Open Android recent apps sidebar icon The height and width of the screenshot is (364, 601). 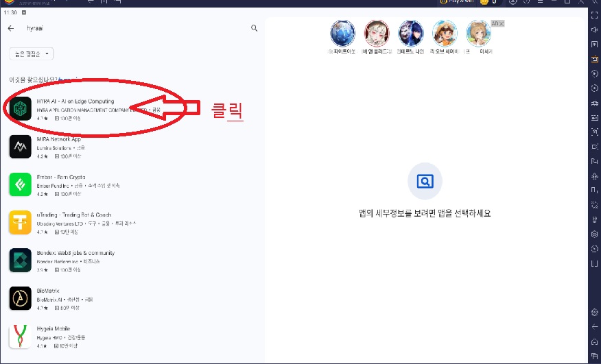(595, 356)
